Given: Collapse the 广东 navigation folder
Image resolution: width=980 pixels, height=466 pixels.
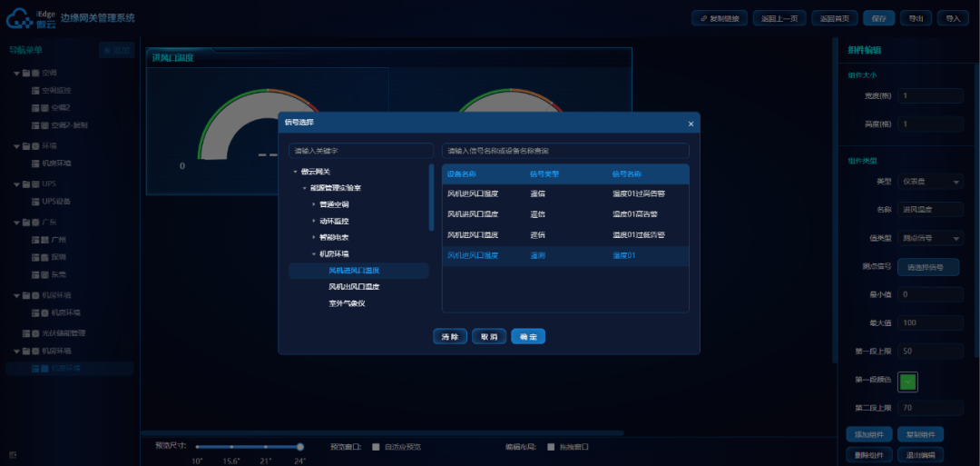Looking at the screenshot, I should [x=17, y=222].
